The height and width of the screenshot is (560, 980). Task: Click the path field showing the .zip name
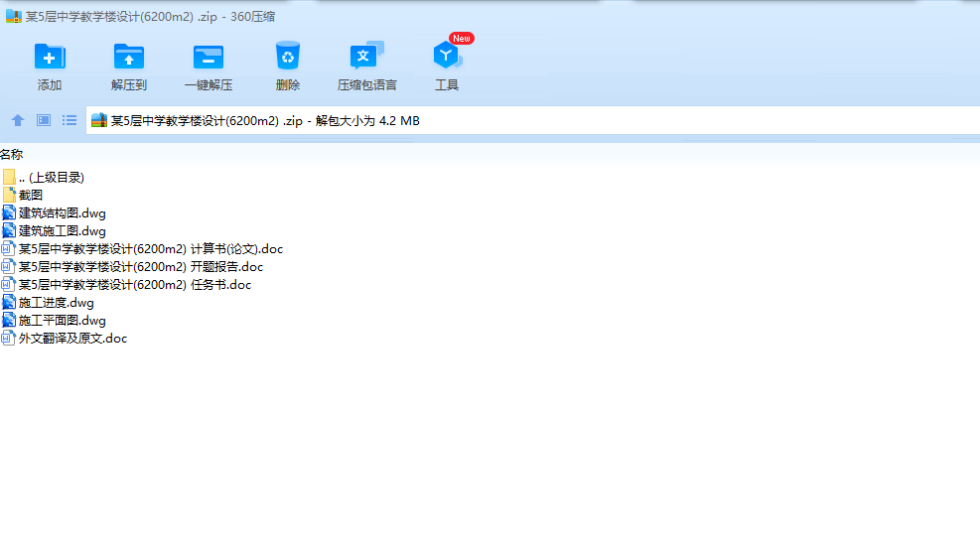532,120
